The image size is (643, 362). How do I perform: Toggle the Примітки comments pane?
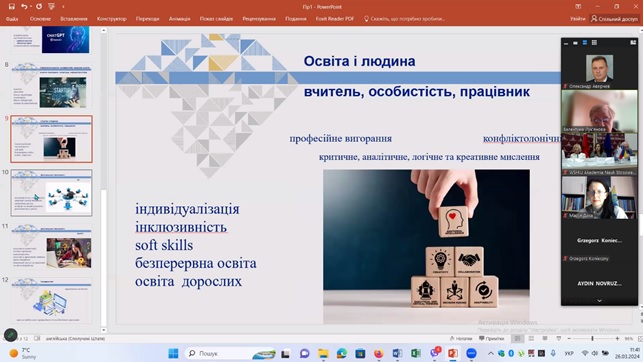click(491, 339)
